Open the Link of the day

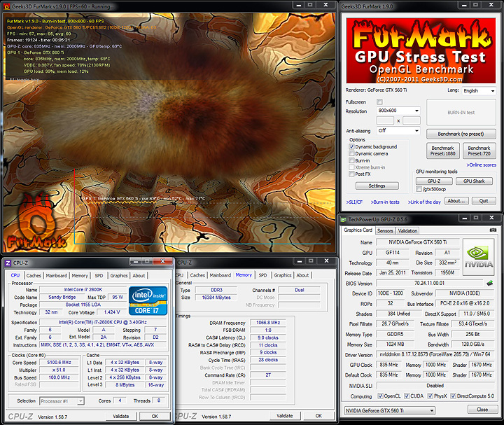[x=424, y=202]
